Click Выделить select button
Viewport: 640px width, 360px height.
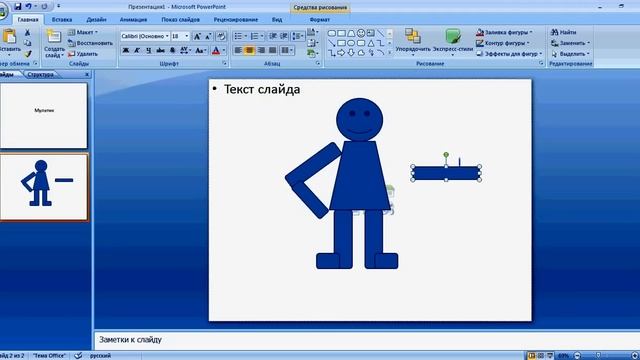(x=570, y=53)
